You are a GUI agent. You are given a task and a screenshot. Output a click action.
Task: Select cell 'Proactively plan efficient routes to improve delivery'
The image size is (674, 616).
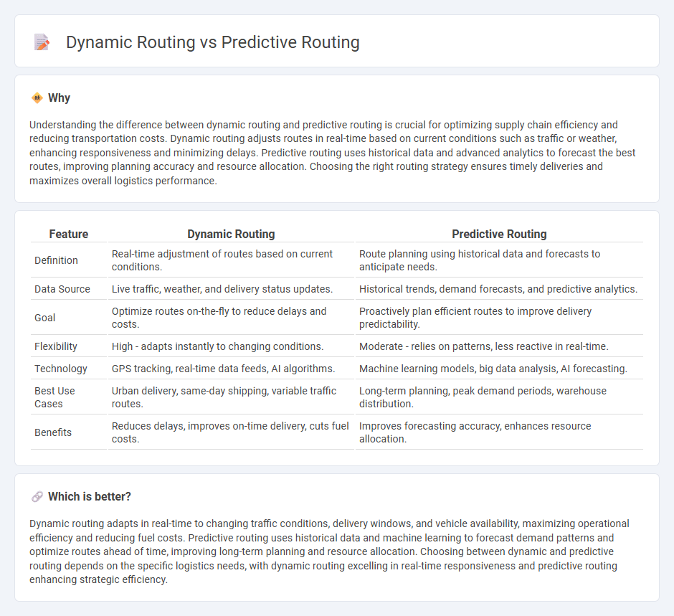pyautogui.click(x=499, y=318)
